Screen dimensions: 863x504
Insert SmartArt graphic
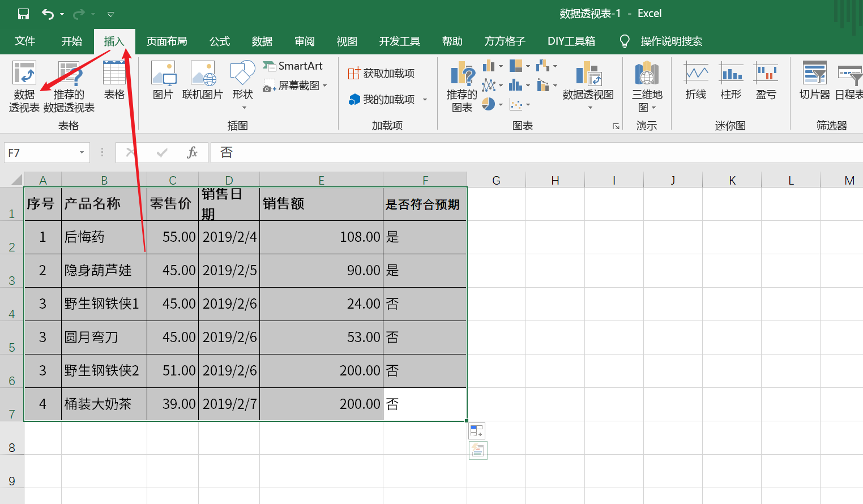[293, 66]
